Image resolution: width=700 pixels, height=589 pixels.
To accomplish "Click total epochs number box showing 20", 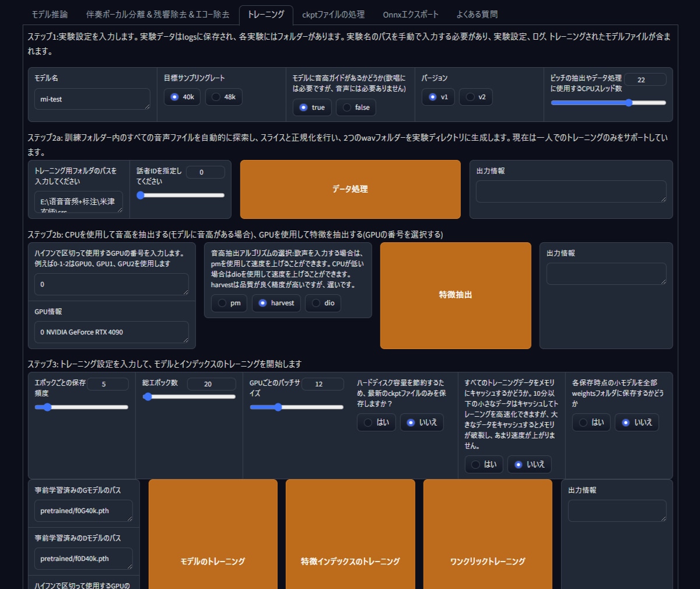I will click(211, 384).
